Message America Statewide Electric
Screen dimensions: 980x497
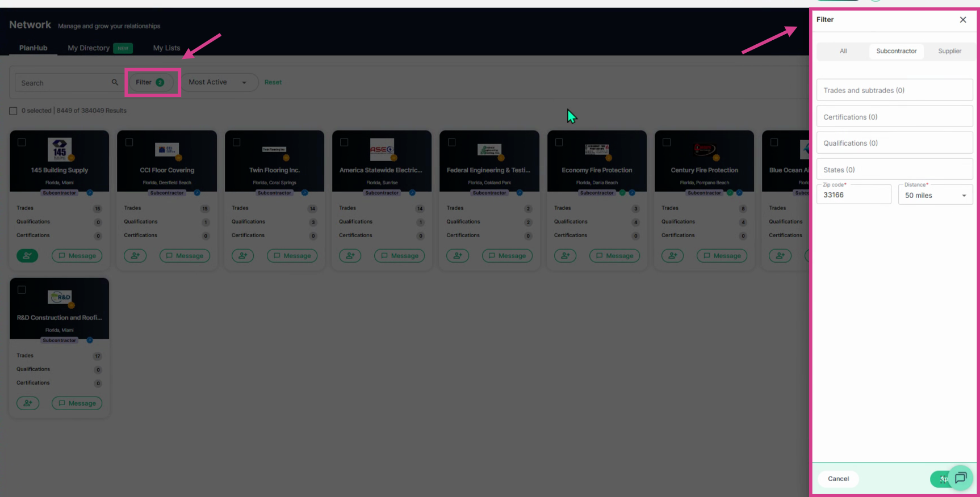pos(399,256)
